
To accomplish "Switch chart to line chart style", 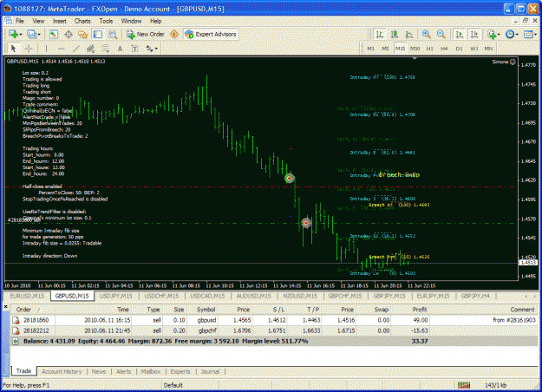I will (x=409, y=34).
